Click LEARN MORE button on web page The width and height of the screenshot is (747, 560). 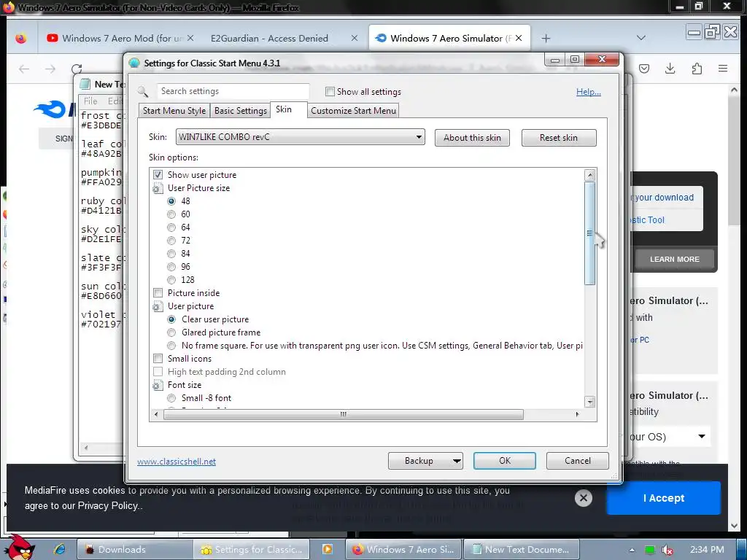click(x=675, y=260)
